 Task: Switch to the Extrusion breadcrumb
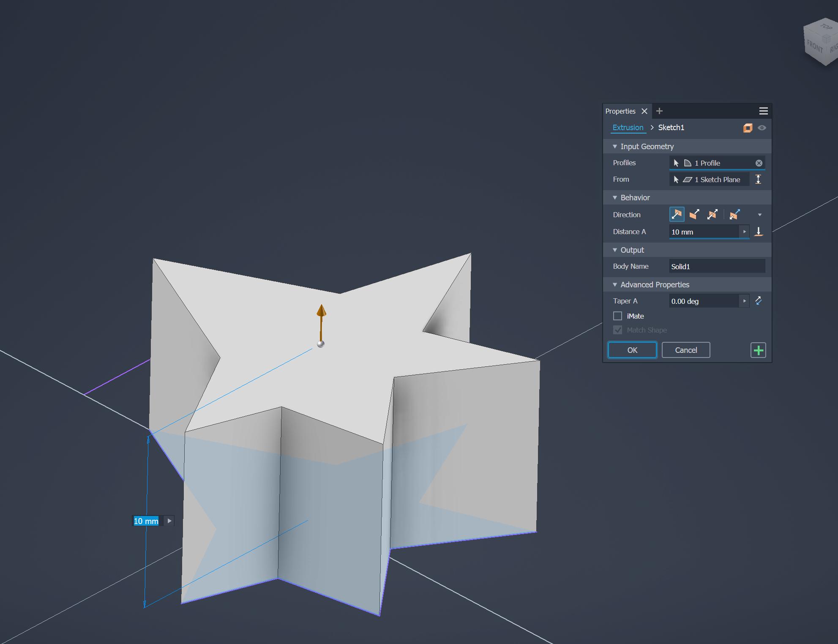click(x=628, y=128)
